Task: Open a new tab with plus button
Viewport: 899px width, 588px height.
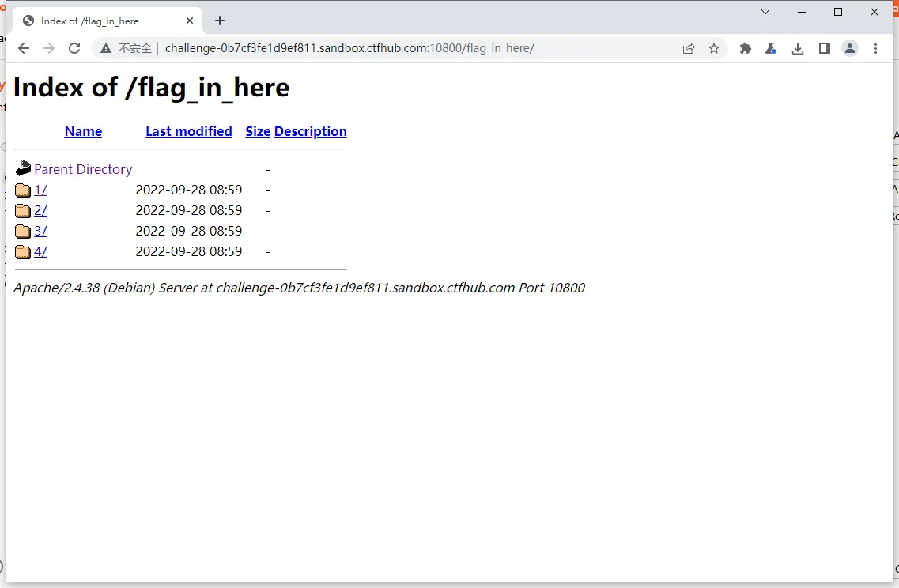Action: pos(220,21)
